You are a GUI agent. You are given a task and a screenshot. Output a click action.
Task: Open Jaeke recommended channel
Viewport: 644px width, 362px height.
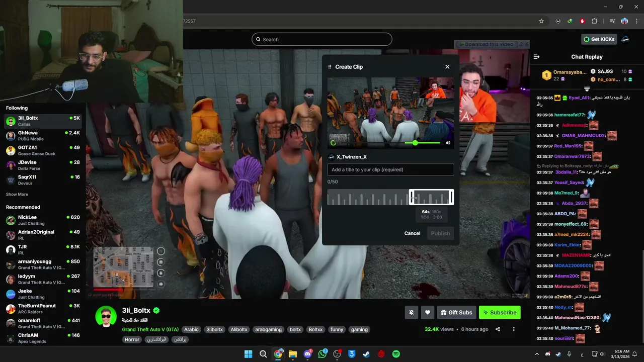pos(43,294)
